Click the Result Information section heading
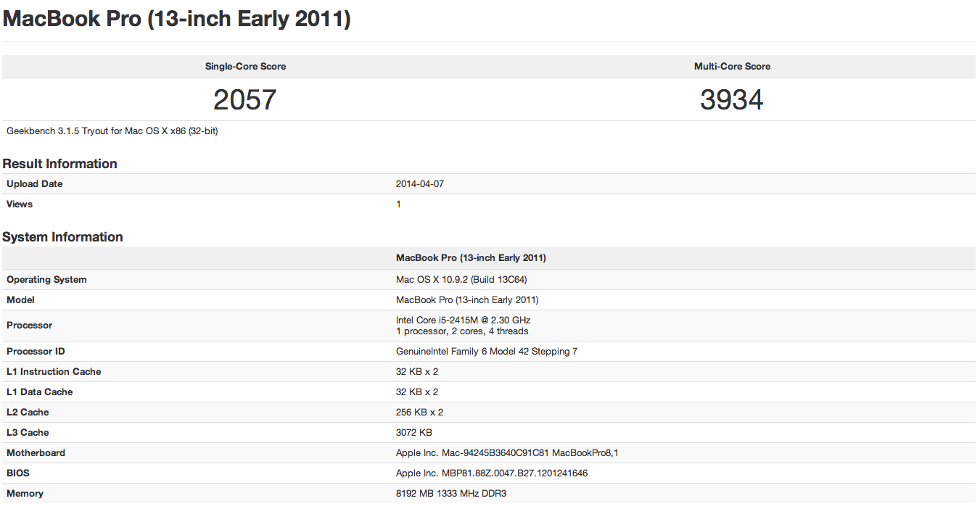This screenshot has width=980, height=509. (60, 164)
